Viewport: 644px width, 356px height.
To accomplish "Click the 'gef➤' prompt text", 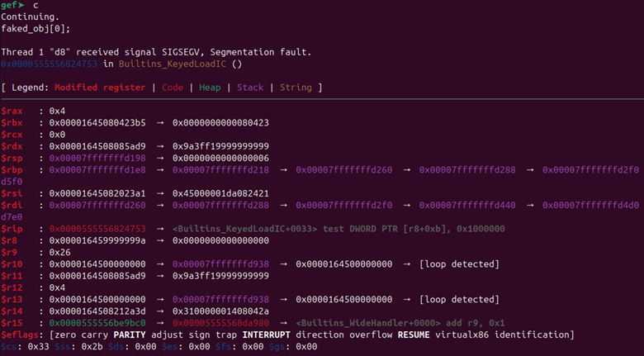I will 12,5.
